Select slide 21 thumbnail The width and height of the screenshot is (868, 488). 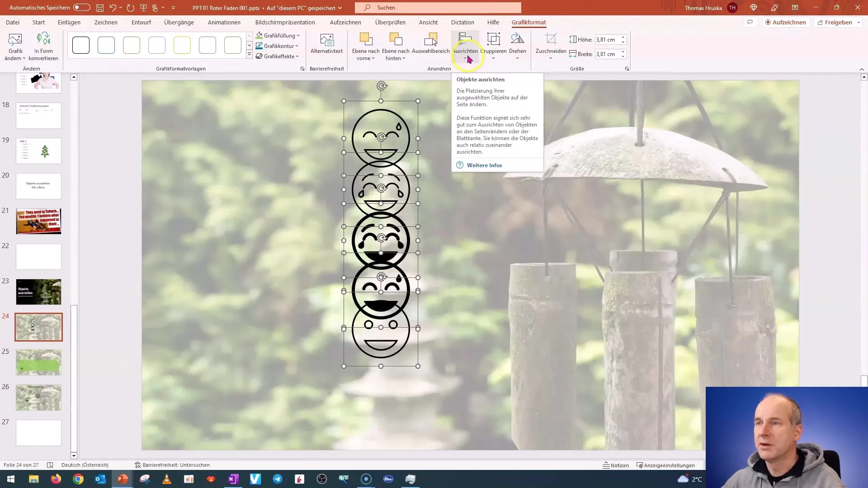tap(39, 221)
